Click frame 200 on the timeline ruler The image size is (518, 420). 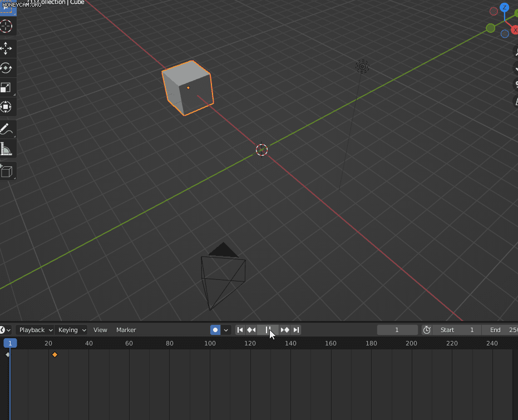[x=411, y=343]
